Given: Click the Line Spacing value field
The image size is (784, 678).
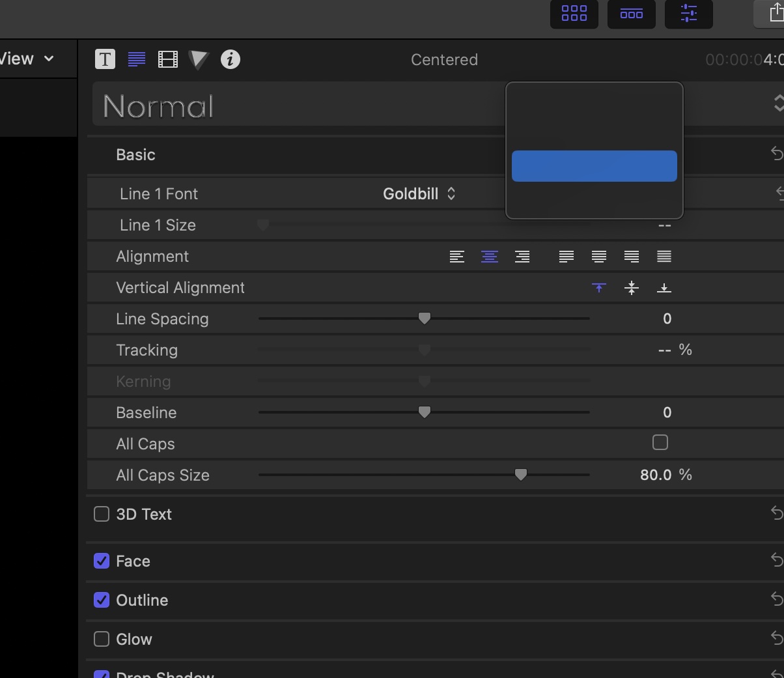Looking at the screenshot, I should (x=666, y=319).
